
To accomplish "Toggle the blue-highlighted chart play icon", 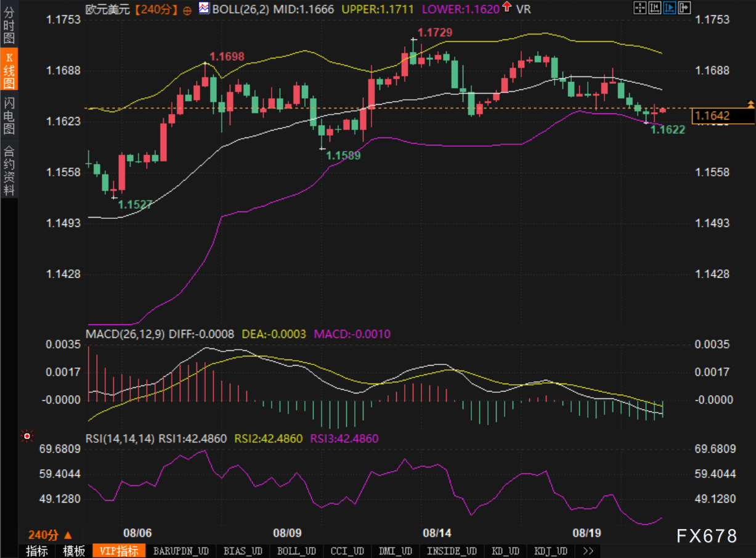I will click(x=669, y=7).
